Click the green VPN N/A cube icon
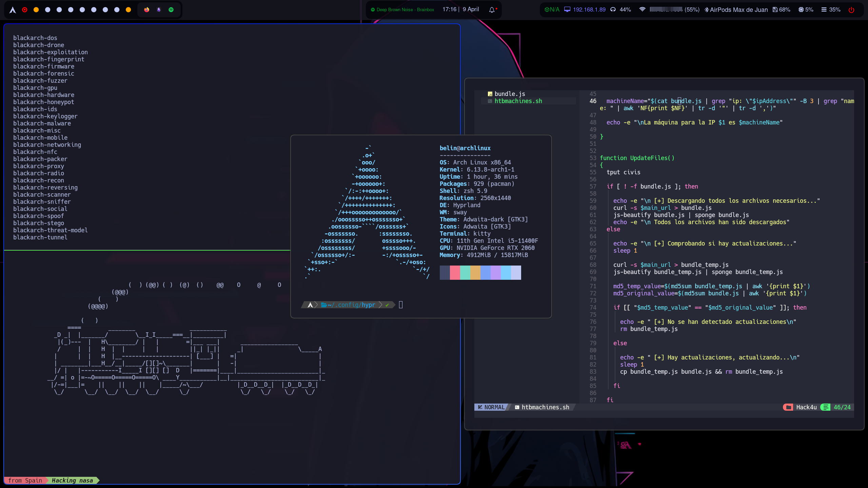868x488 pixels. (547, 10)
